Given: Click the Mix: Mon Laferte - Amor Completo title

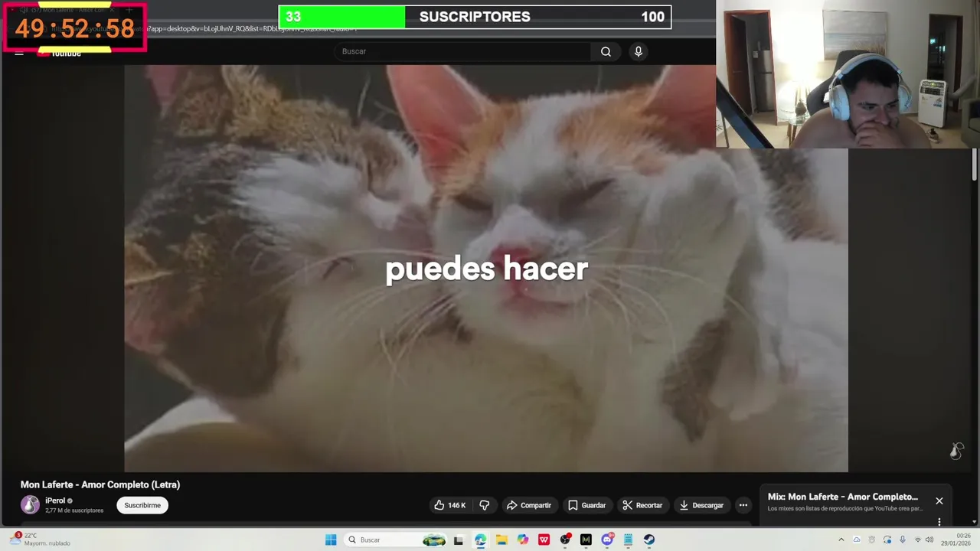Looking at the screenshot, I should (843, 497).
